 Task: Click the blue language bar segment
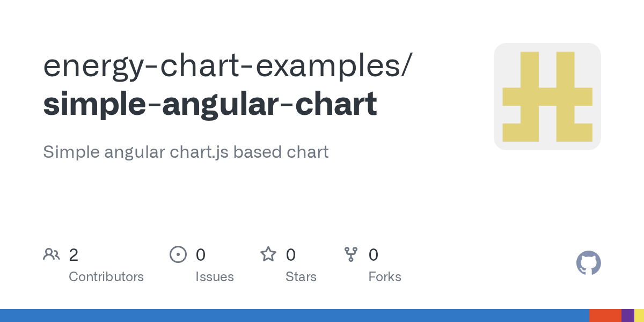coord(294,316)
